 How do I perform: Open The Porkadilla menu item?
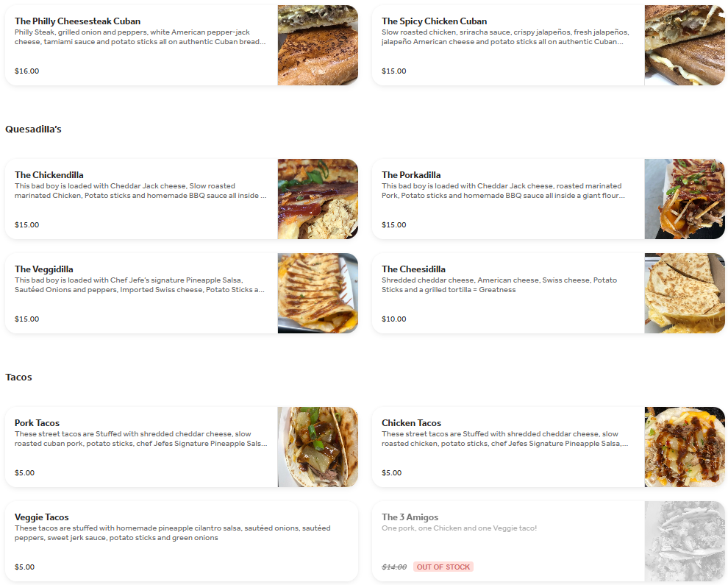[549, 199]
